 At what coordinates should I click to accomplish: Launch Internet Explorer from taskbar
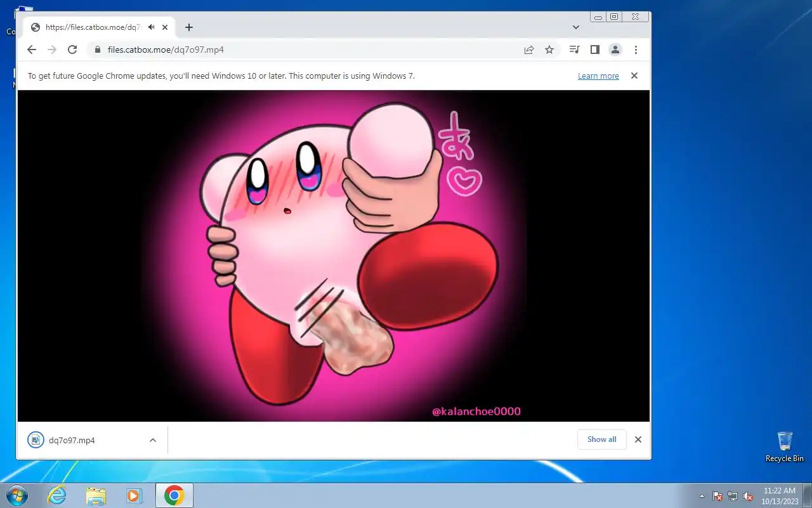57,495
